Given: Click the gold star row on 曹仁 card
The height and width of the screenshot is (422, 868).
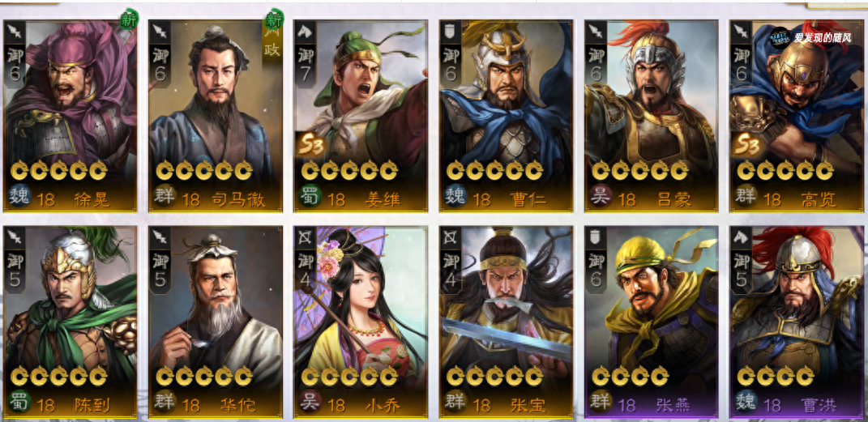Looking at the screenshot, I should coord(495,170).
